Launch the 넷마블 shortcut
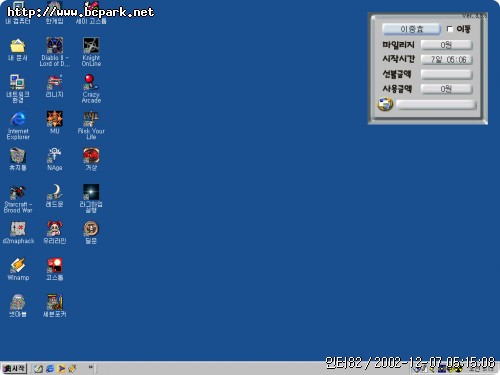The width and height of the screenshot is (500, 375). (x=18, y=302)
